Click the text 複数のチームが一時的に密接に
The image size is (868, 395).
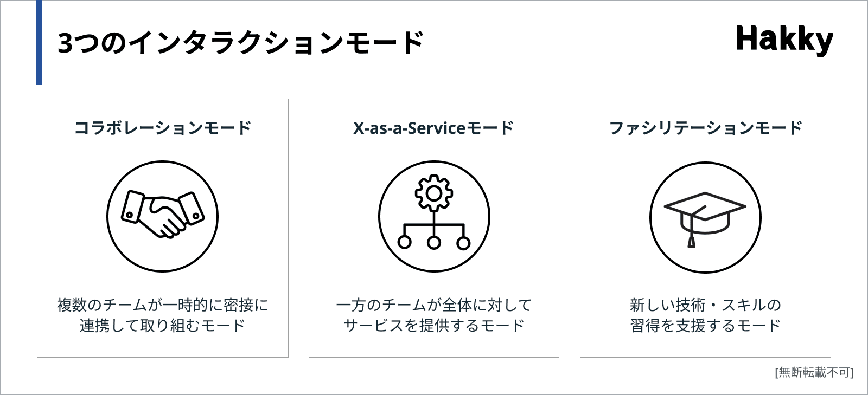[x=163, y=305]
